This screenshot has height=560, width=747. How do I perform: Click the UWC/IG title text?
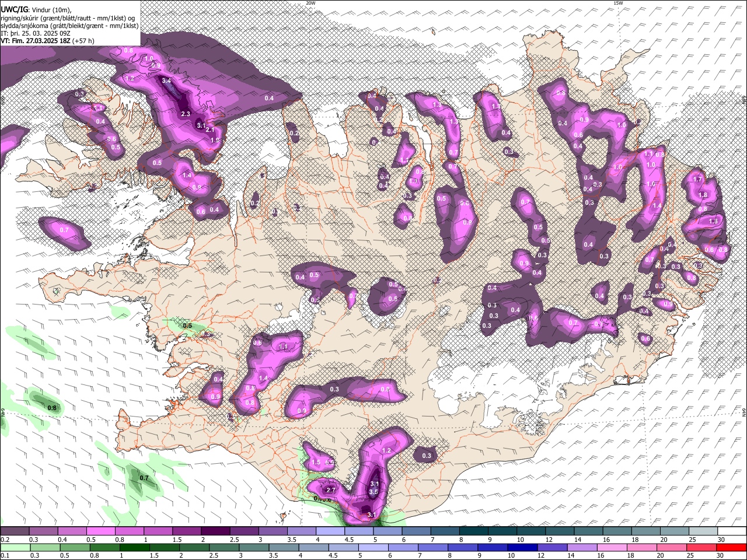[x=14, y=10]
